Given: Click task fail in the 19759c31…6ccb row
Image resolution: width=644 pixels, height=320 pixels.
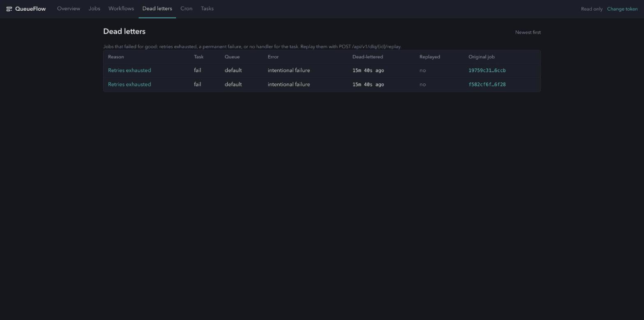Looking at the screenshot, I should 198,70.
